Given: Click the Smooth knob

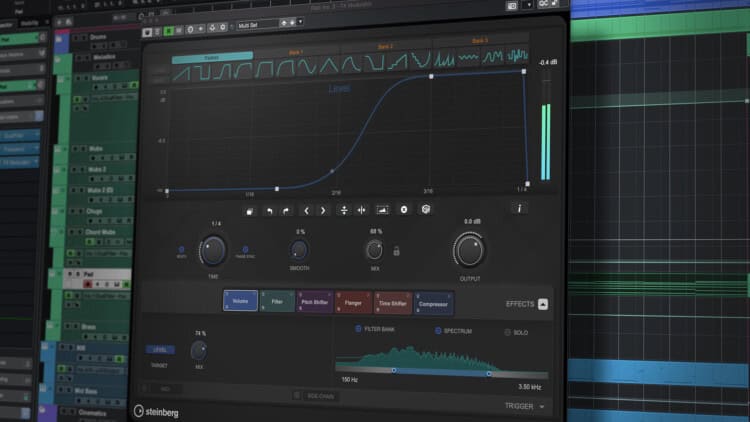Looking at the screenshot, I should coord(299,250).
